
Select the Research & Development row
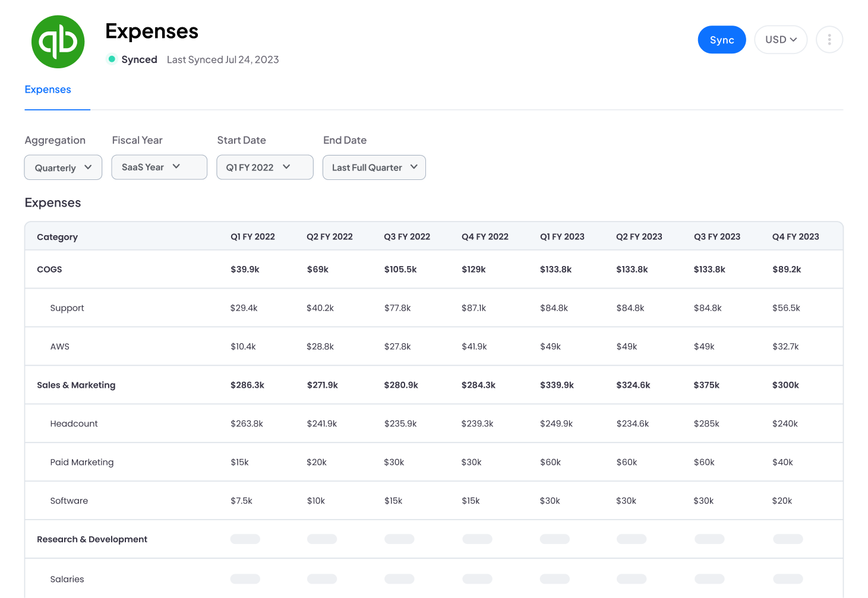pyautogui.click(x=92, y=539)
